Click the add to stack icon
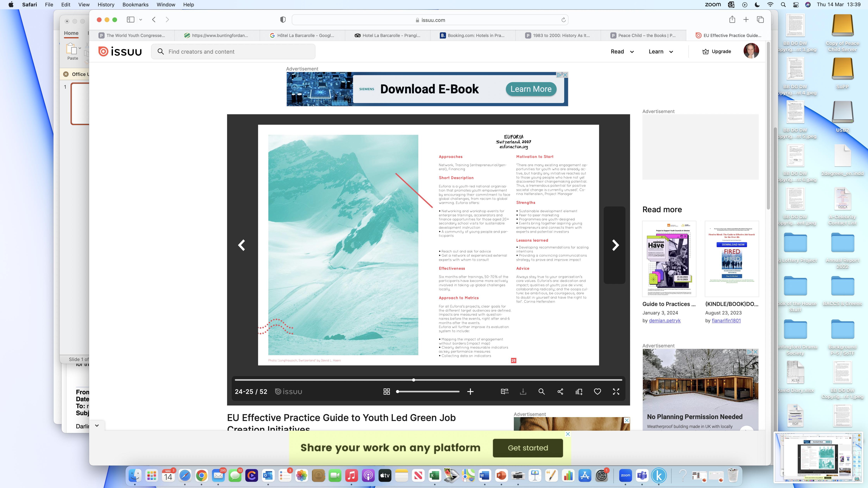Screen dimensions: 868x488 [x=579, y=391]
